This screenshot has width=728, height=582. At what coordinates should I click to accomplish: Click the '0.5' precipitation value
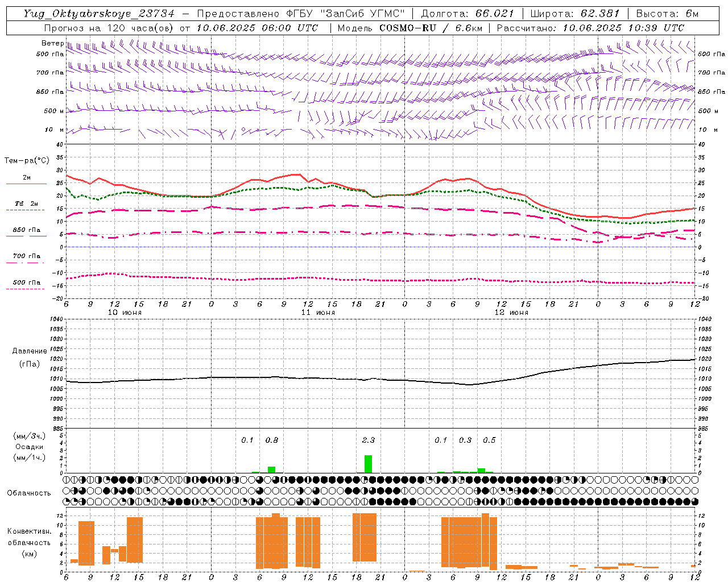(489, 440)
